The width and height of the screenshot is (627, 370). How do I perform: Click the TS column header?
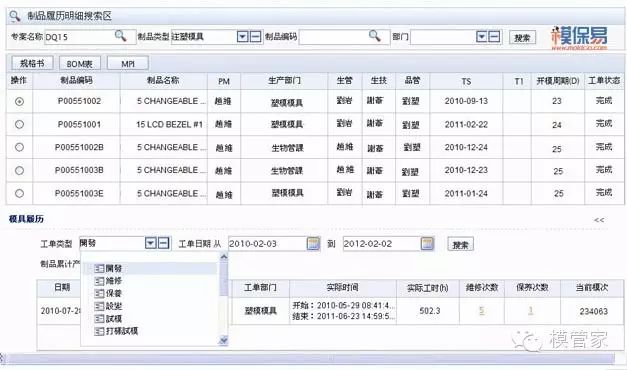[x=466, y=82]
